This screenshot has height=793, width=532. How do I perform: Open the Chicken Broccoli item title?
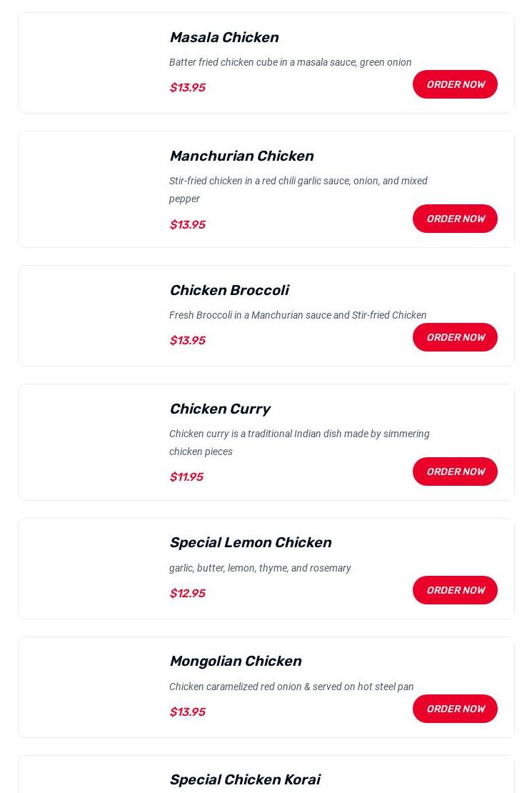[229, 290]
